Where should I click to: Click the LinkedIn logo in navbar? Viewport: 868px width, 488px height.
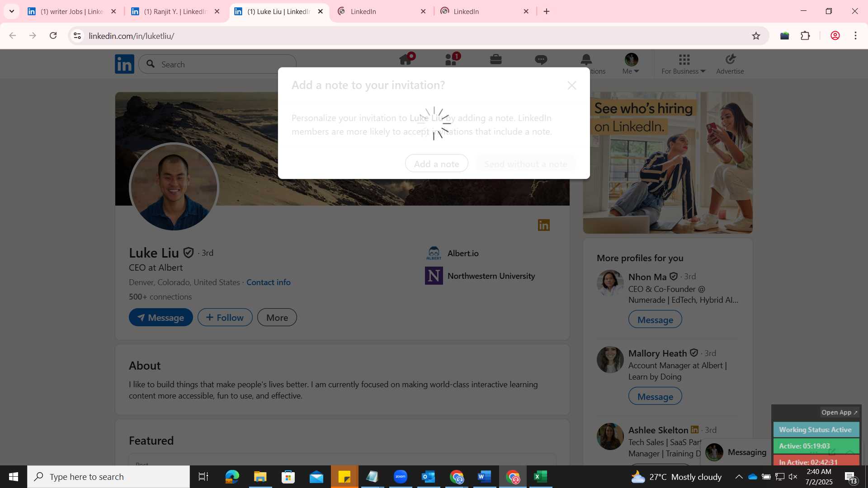(x=124, y=64)
